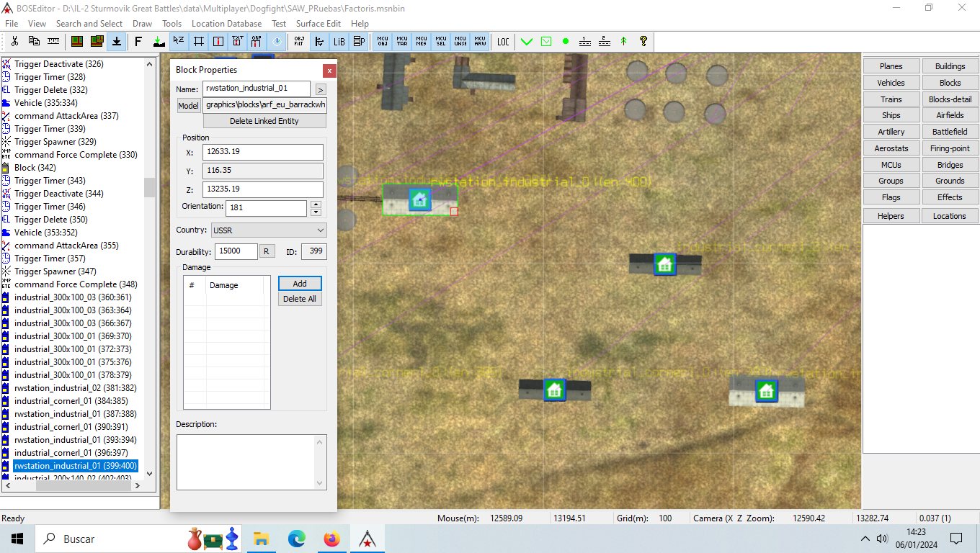Select Block (342) in object list

click(35, 168)
